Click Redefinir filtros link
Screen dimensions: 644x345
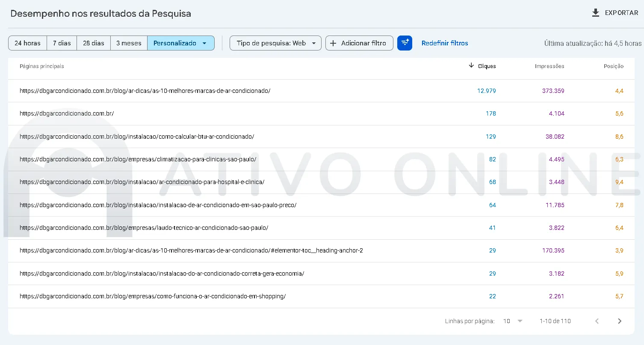(445, 43)
